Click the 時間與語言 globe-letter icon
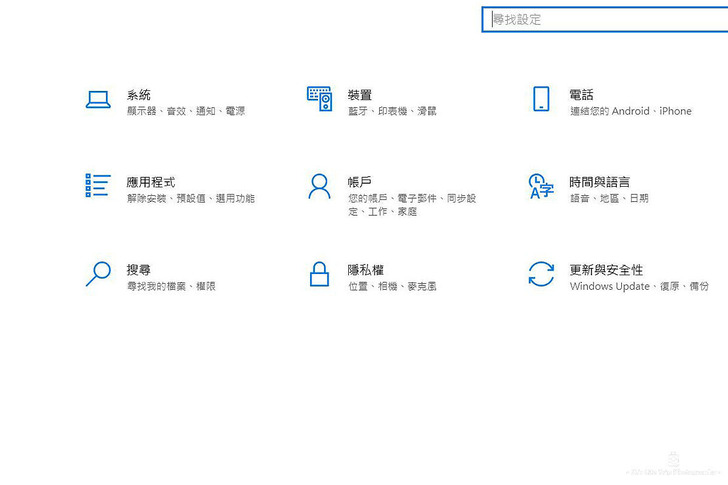Screen dimensions: 728x485 click(540, 186)
